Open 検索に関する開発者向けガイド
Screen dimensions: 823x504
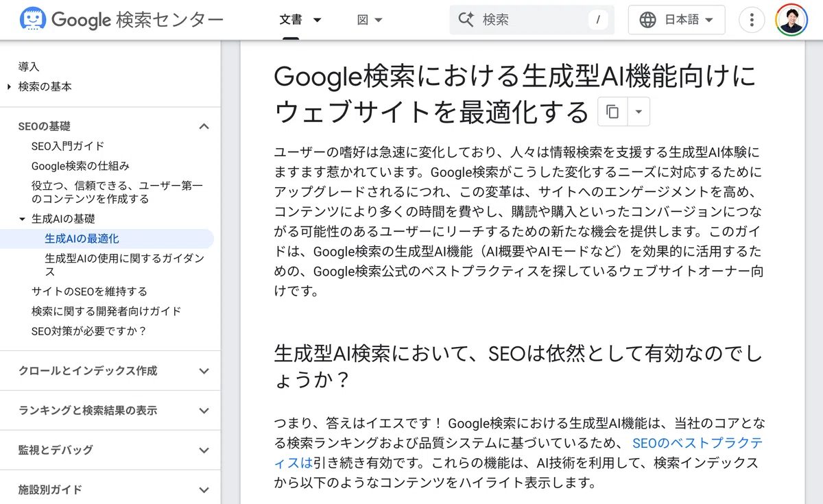[106, 311]
